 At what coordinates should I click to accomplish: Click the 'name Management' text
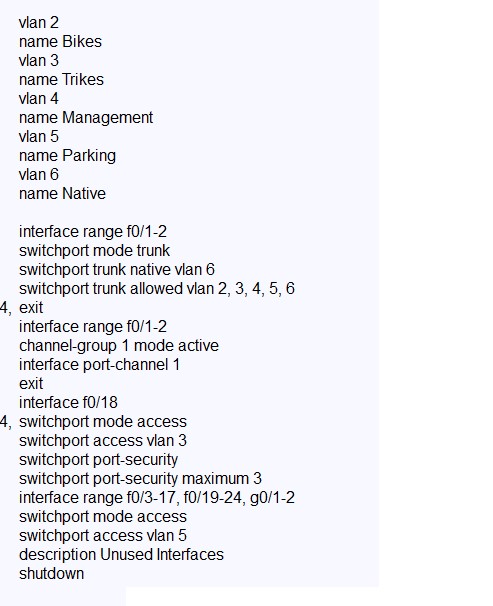pos(86,117)
